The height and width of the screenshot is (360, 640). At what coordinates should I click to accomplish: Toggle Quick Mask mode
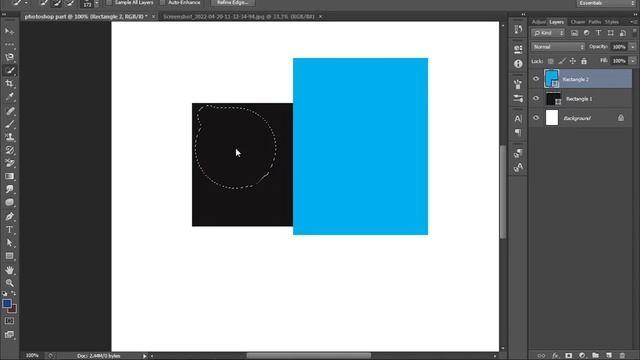9,321
